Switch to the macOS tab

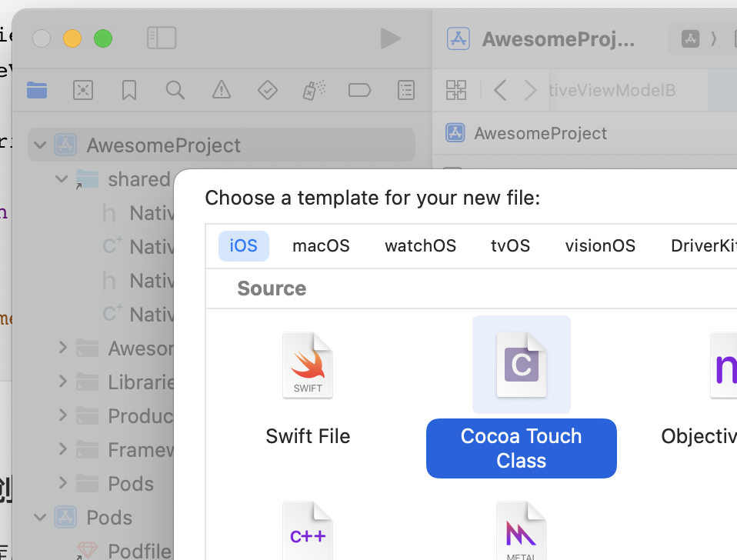pyautogui.click(x=321, y=245)
